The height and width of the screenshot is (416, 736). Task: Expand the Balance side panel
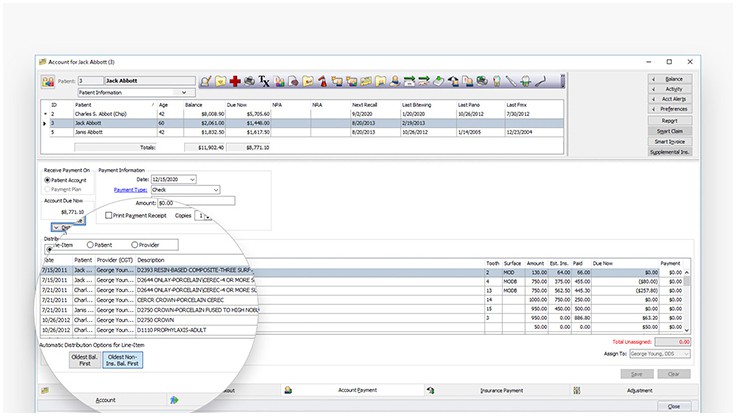click(x=670, y=79)
